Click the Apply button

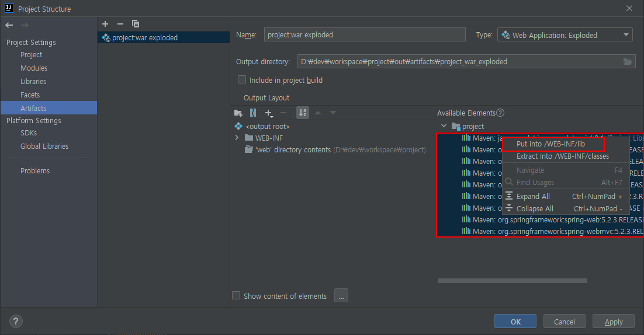click(x=614, y=322)
